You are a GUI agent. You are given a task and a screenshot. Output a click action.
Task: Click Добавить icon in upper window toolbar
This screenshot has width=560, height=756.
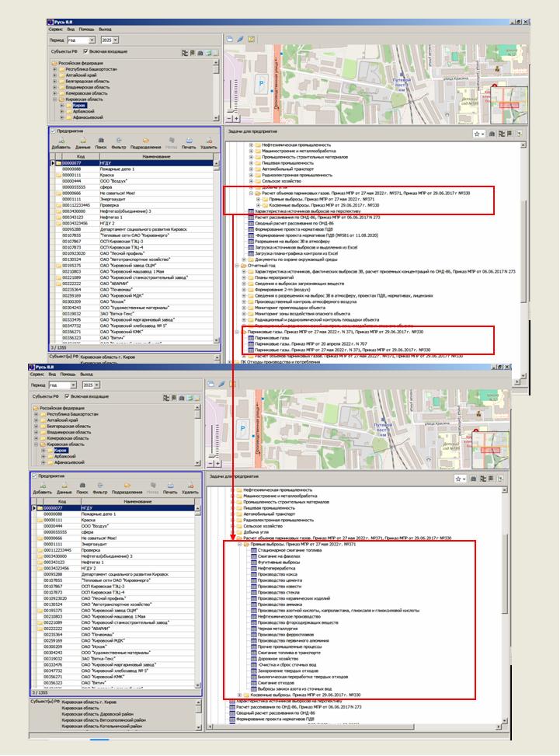point(61,141)
